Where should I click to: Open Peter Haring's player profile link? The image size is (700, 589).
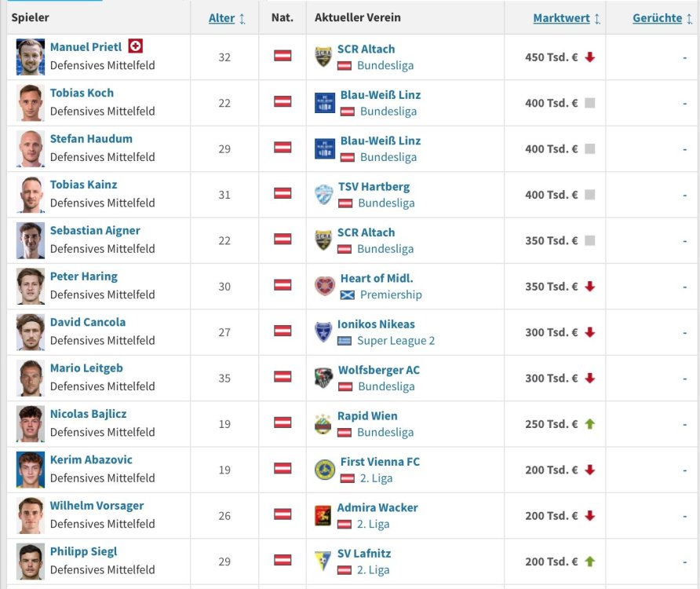coord(84,276)
